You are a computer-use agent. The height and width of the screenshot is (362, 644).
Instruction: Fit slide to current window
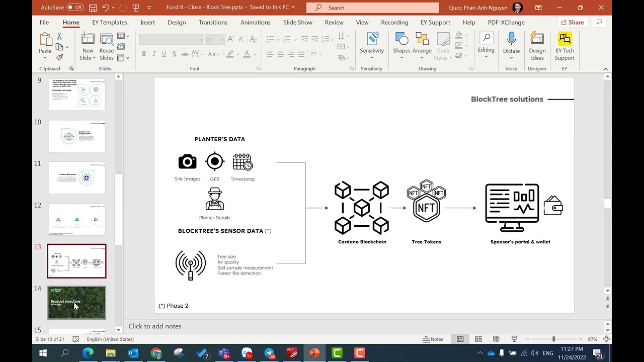tap(607, 339)
